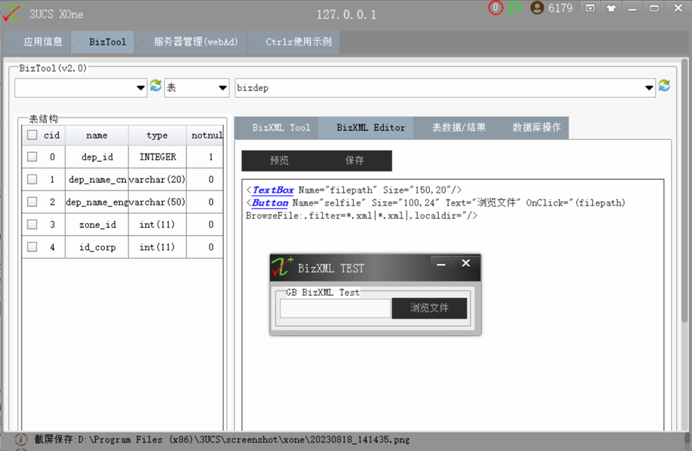The width and height of the screenshot is (692, 451).
Task: Click the notnul column header
Action: click(205, 135)
